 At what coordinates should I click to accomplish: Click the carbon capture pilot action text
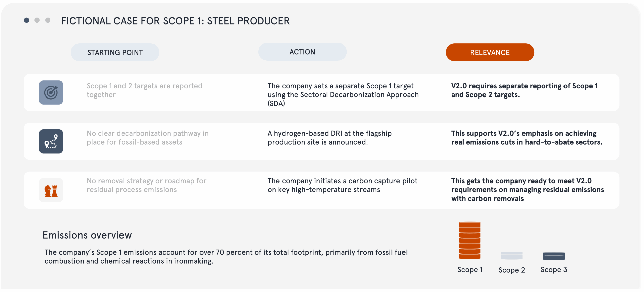coord(342,185)
